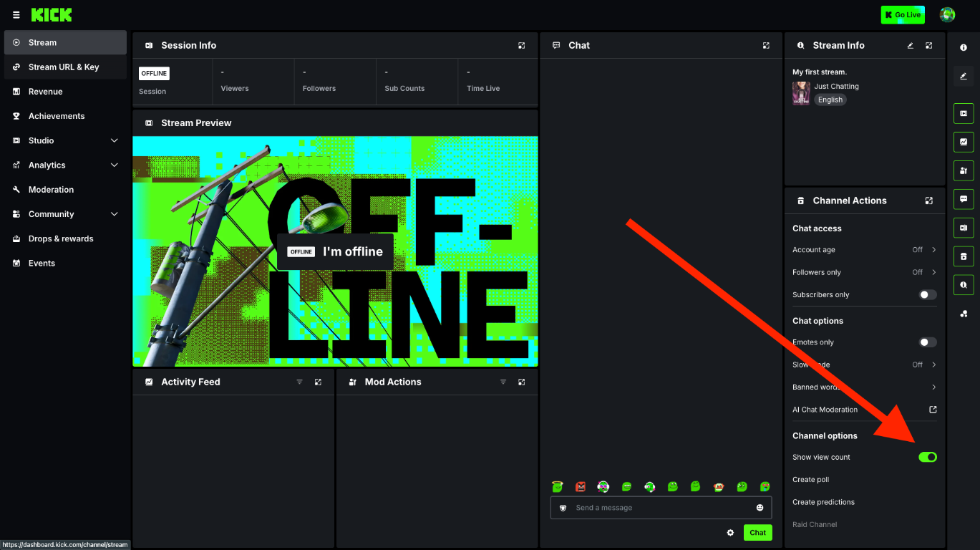This screenshot has height=550, width=980.
Task: Click the badge icon left of Send a message
Action: (x=563, y=508)
